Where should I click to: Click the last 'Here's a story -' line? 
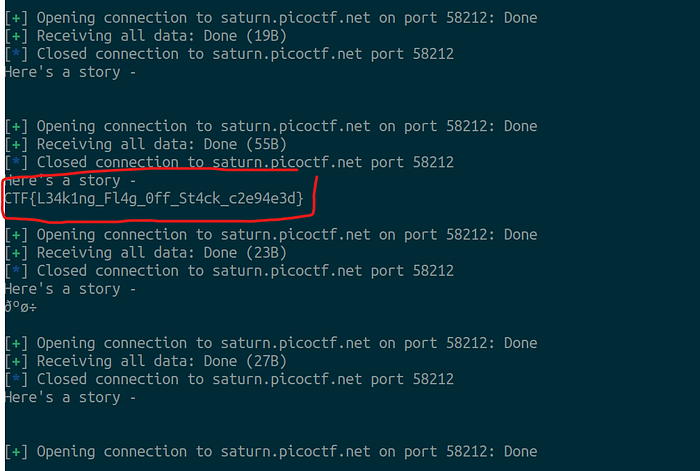(71, 398)
